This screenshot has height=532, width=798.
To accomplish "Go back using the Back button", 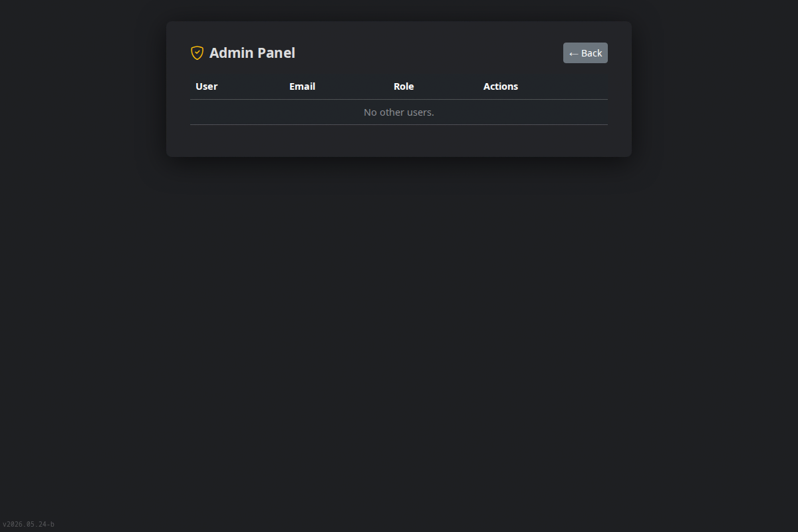I will 585,53.
